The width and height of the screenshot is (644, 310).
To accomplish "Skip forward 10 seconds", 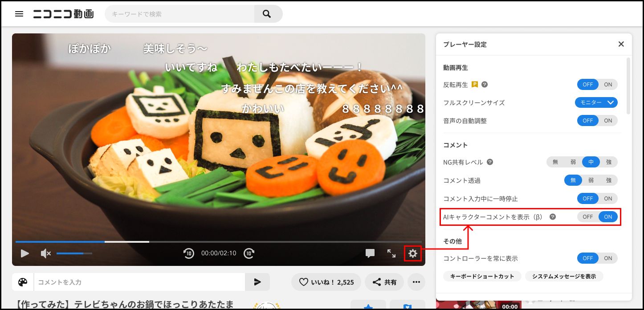I will pos(249,253).
